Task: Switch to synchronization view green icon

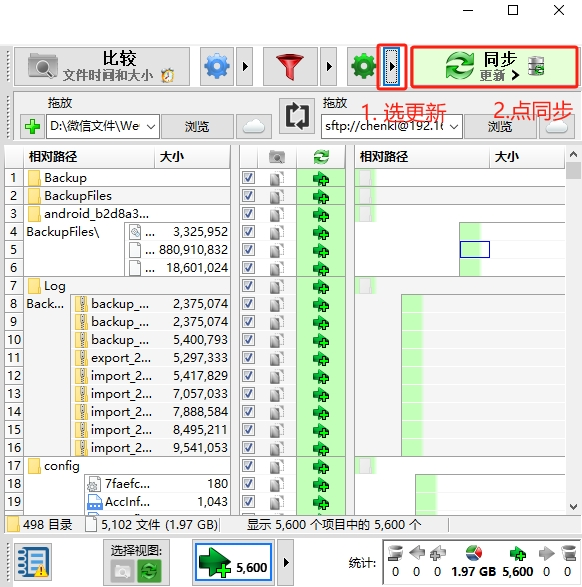Action: pos(149,571)
